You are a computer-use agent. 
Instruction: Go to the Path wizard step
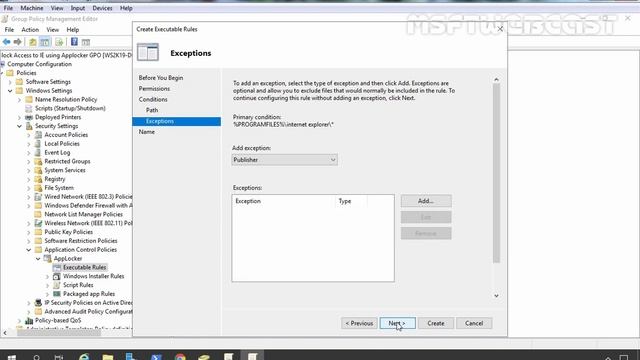tap(152, 110)
